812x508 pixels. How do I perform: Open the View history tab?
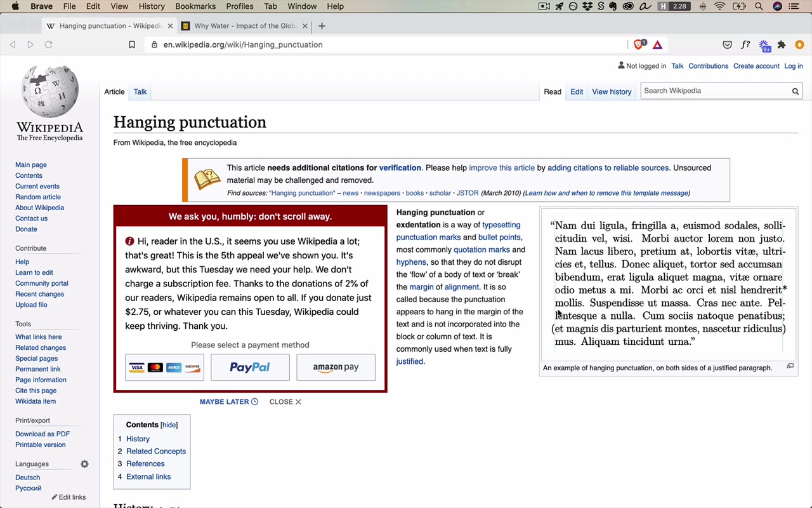[x=612, y=91]
